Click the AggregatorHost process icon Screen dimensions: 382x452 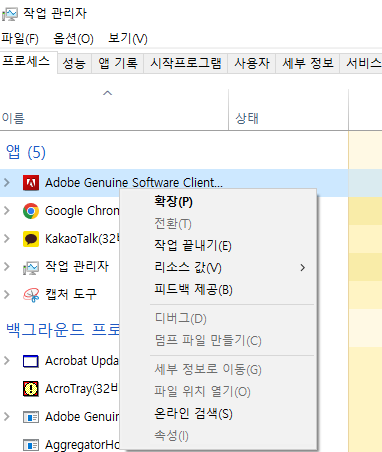(x=31, y=445)
